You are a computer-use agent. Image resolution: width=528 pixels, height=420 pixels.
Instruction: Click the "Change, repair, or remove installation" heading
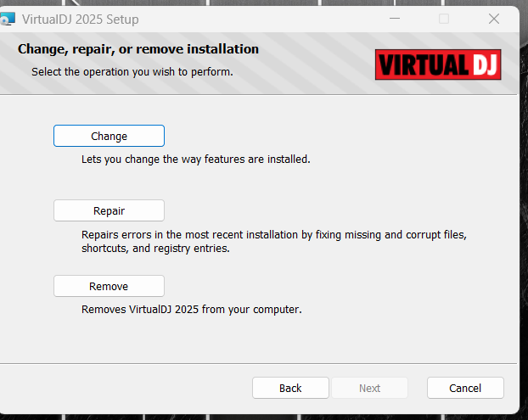138,49
